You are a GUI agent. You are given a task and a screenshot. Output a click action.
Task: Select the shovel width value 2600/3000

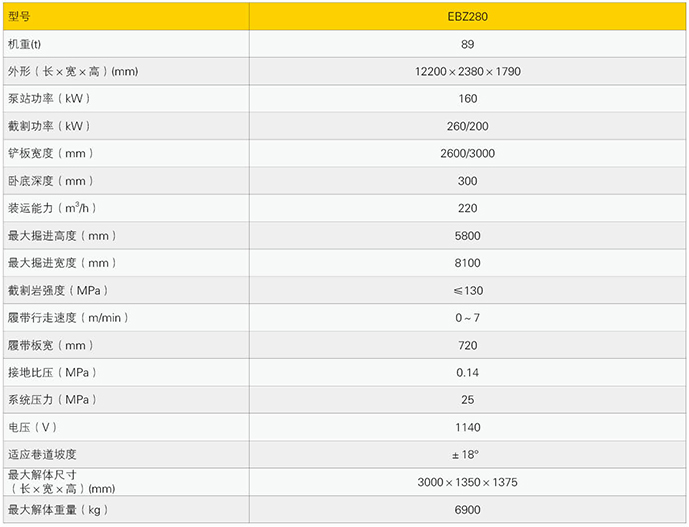tap(468, 154)
